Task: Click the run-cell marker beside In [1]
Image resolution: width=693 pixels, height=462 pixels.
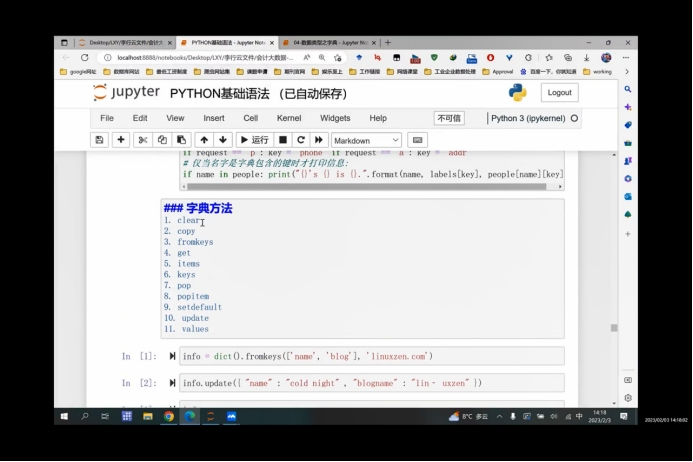Action: click(171, 357)
